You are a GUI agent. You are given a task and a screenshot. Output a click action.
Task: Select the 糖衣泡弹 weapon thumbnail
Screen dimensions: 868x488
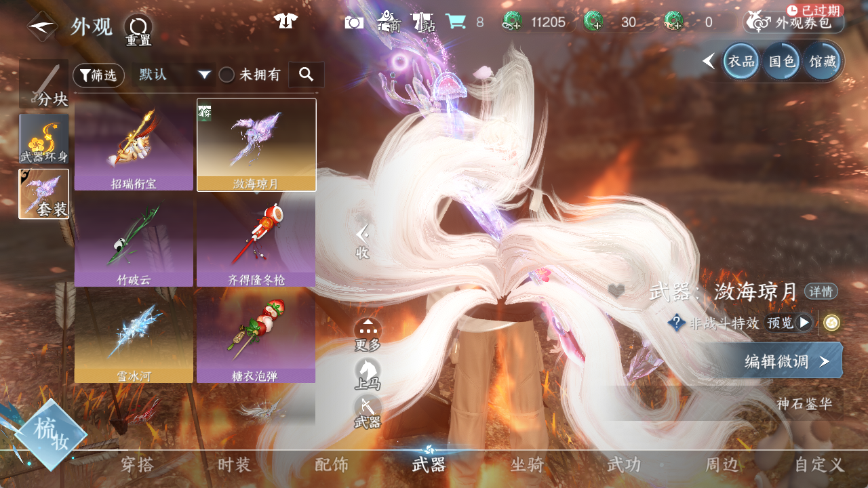256,337
